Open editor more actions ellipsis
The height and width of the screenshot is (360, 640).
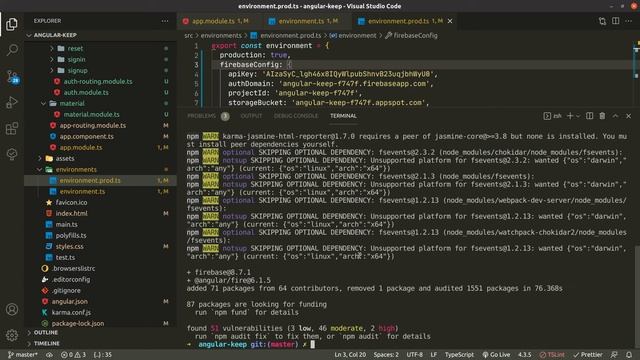coord(629,21)
